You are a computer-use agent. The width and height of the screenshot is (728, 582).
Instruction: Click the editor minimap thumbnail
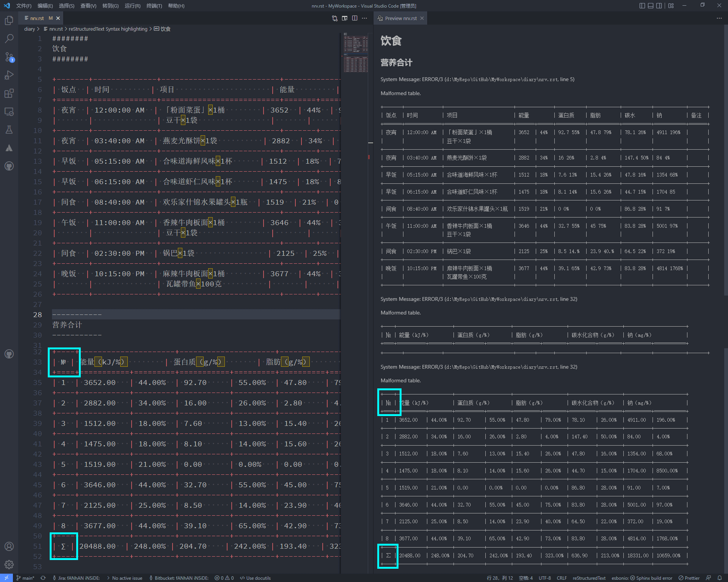coord(355,52)
